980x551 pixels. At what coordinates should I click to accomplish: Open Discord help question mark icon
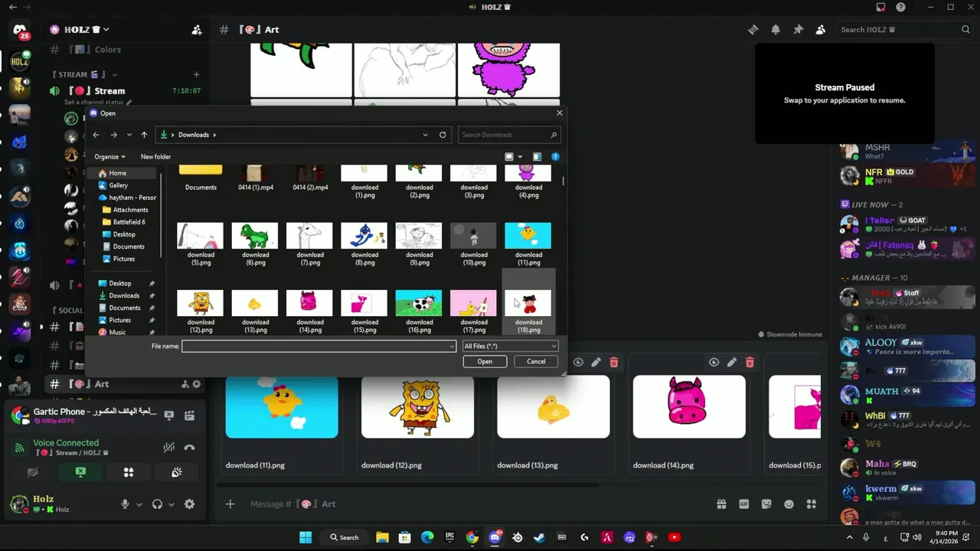click(900, 7)
